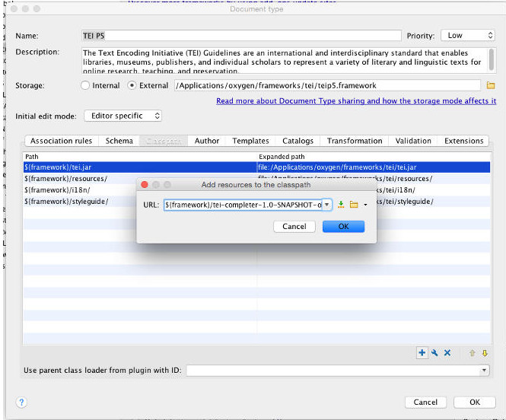Click the expanded path file:/Applications/oxygen/frameworks/tei/tei.jar

pyautogui.click(x=337, y=167)
